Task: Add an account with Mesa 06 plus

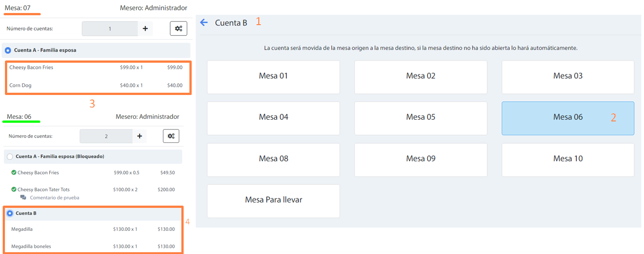Action: pos(139,136)
